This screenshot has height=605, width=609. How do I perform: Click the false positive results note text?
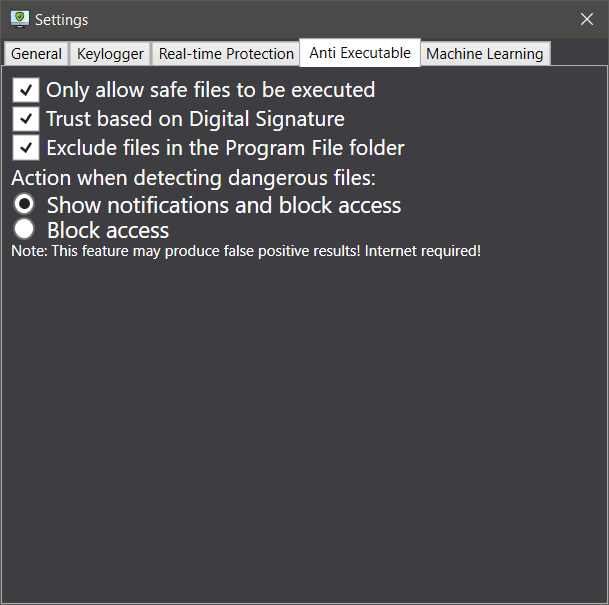pyautogui.click(x=246, y=250)
